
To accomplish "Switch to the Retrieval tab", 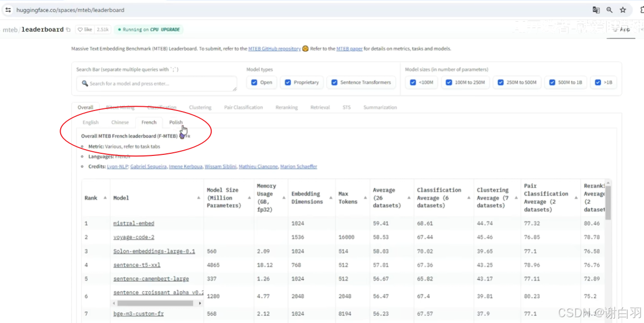I will click(320, 107).
